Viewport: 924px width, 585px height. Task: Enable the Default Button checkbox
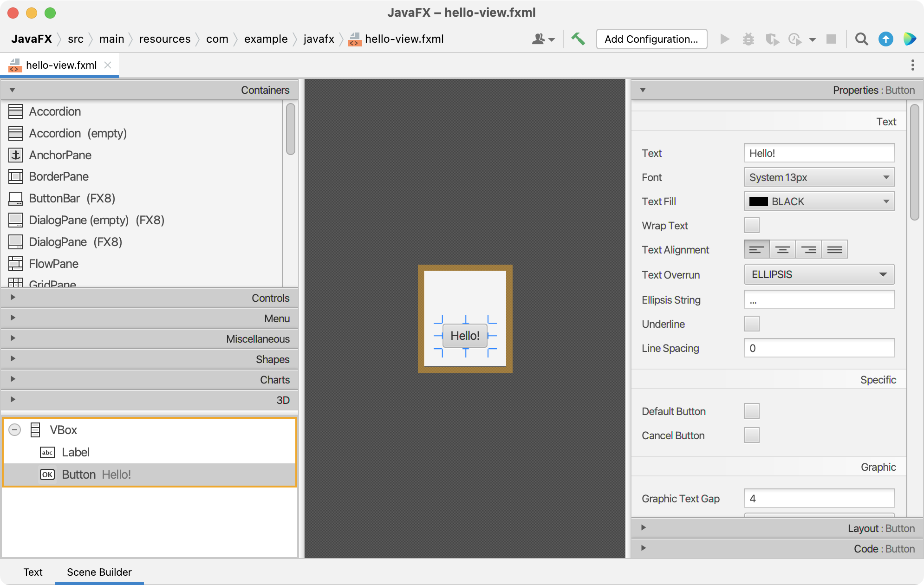752,410
